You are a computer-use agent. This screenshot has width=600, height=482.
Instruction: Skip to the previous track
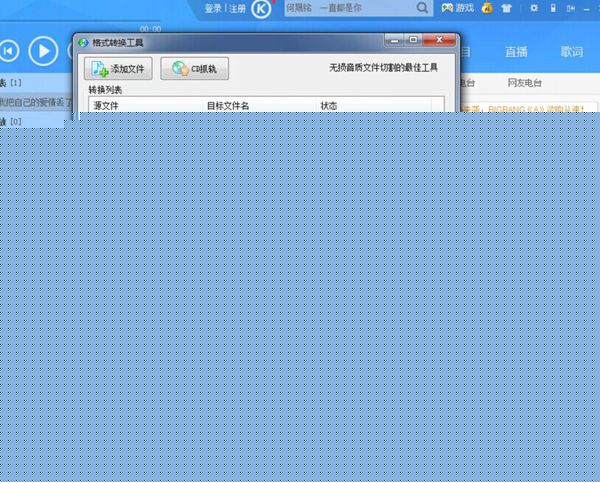click(9, 51)
